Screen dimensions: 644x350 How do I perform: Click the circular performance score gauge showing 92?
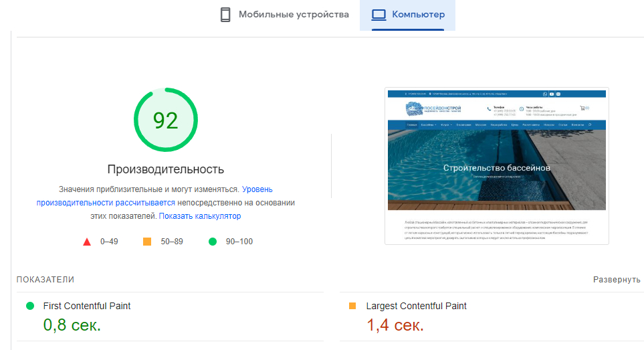click(x=165, y=120)
